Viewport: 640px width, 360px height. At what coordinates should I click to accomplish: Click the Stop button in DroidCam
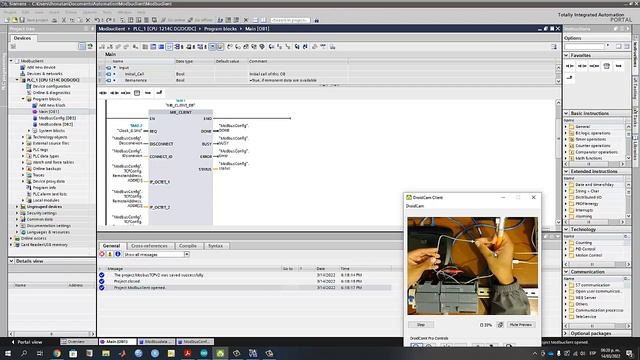[421, 324]
